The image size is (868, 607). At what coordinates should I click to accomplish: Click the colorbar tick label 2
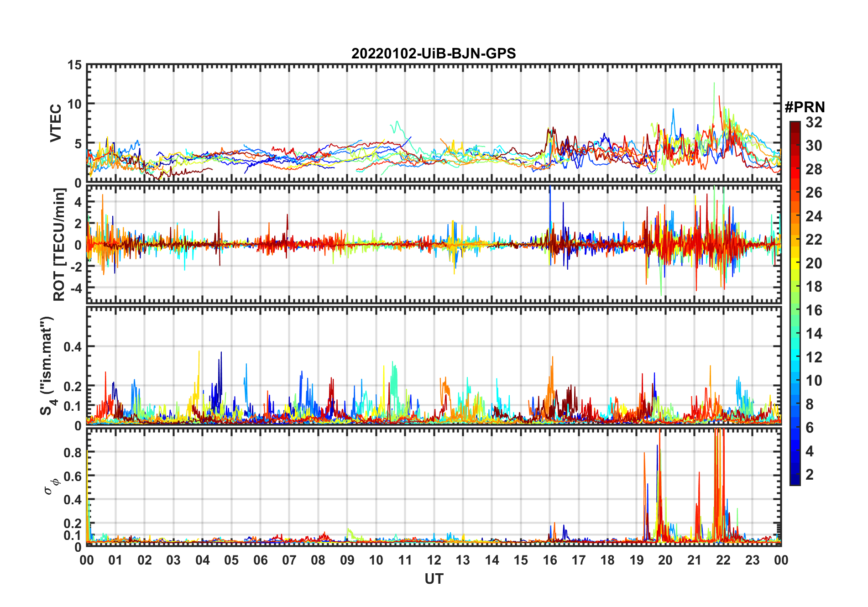tap(810, 475)
